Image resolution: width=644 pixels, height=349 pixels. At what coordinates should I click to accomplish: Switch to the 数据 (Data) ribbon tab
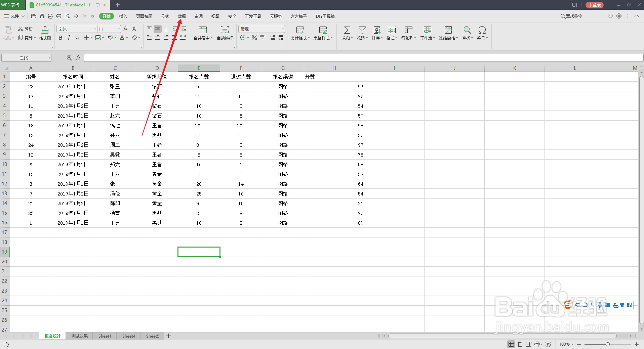[x=182, y=16]
